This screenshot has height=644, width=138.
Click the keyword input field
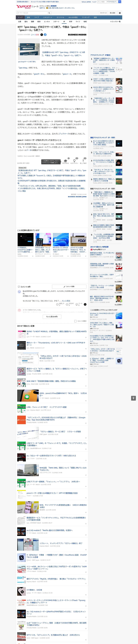(x=32, y=13)
